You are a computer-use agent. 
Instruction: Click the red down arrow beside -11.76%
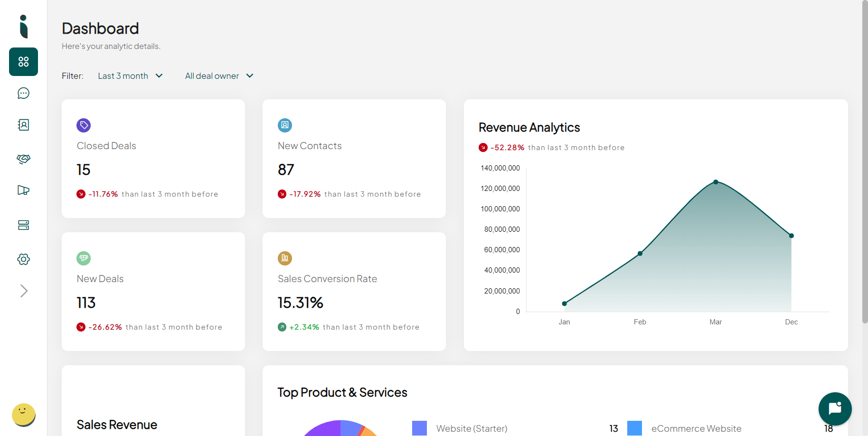click(81, 194)
